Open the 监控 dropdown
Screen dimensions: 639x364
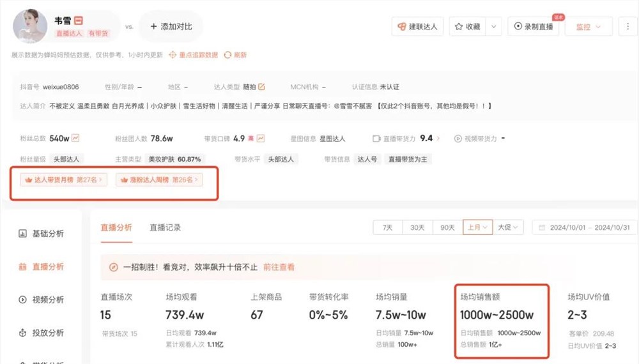click(589, 26)
